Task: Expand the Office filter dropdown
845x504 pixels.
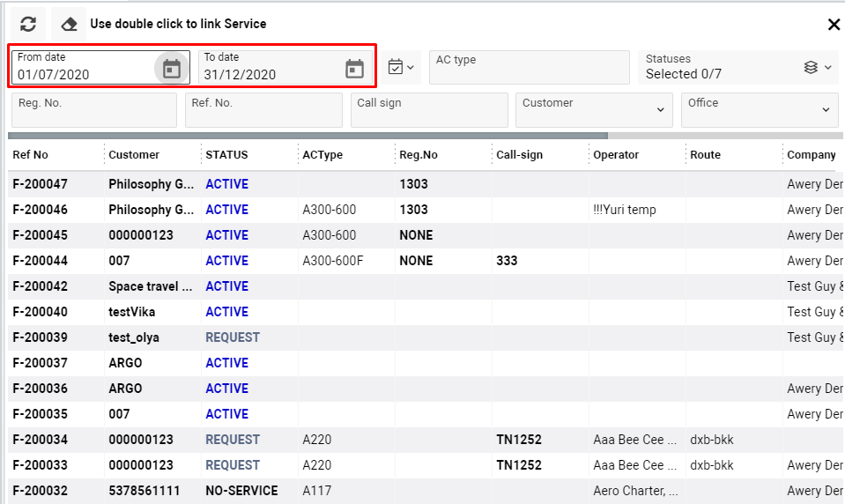Action: point(826,110)
